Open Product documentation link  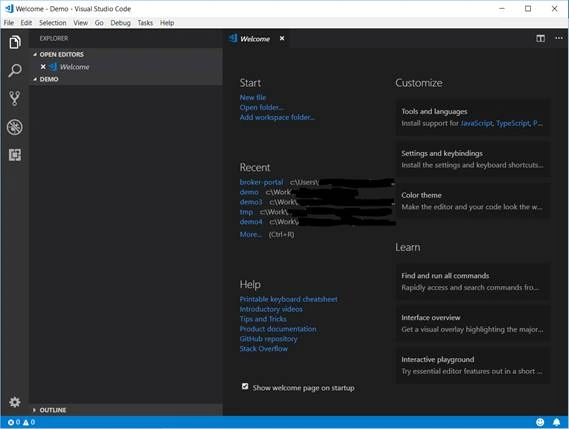(278, 329)
